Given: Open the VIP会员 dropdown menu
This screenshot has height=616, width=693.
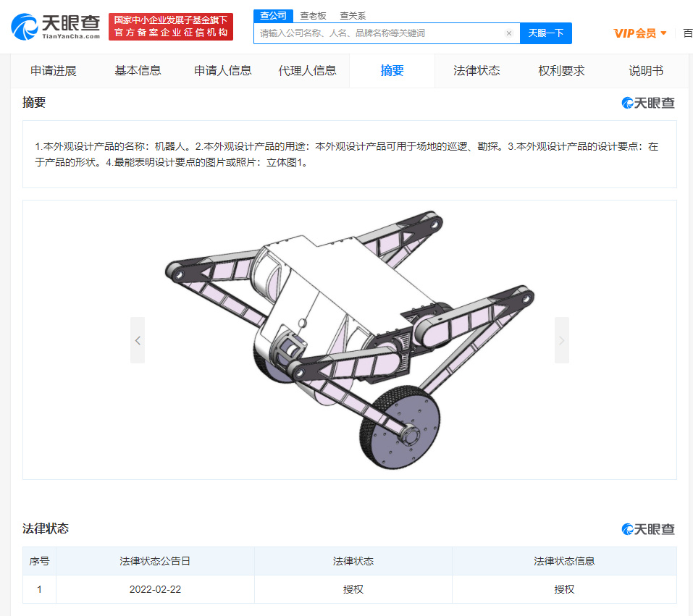Looking at the screenshot, I should click(639, 33).
